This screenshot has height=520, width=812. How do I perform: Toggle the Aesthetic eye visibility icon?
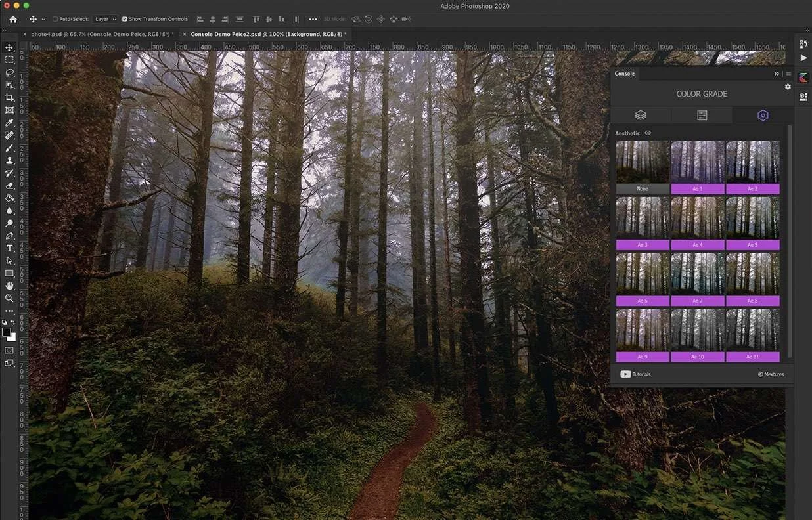tap(648, 133)
